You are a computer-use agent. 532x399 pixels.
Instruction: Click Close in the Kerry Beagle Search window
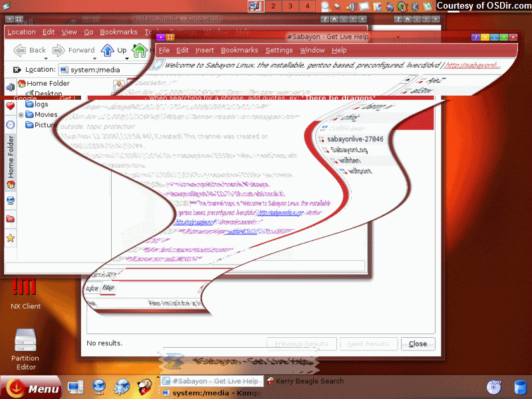click(418, 344)
